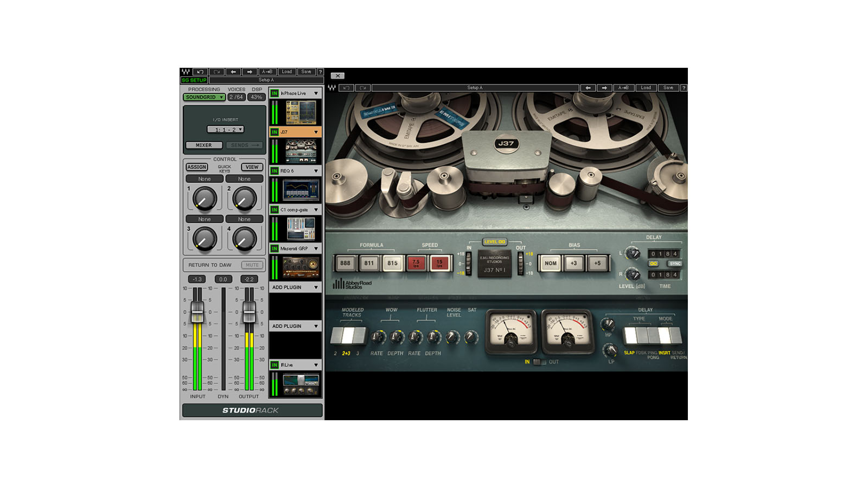This screenshot has width=868, height=488.
Task: Click the delay L level knob
Action: (632, 253)
